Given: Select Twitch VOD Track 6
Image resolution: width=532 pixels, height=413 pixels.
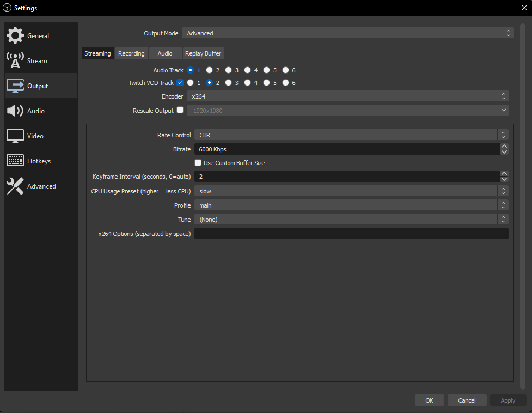Looking at the screenshot, I should (285, 82).
